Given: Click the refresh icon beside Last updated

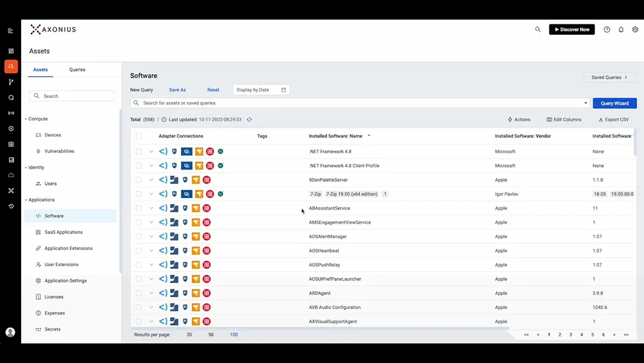Looking at the screenshot, I should click(x=249, y=119).
